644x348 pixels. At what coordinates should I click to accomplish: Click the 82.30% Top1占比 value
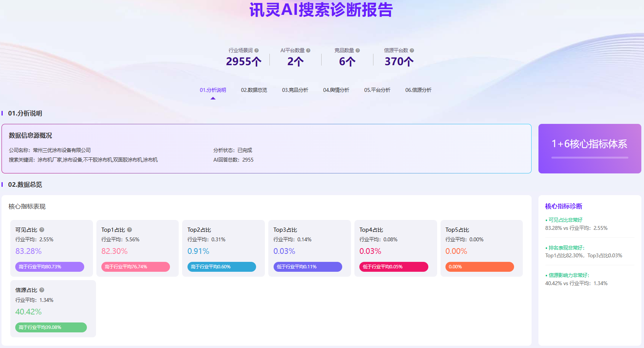(x=114, y=251)
